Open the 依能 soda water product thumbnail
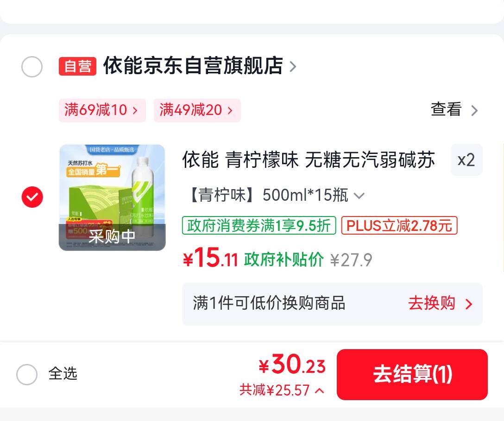This screenshot has width=504, height=421. [112, 198]
